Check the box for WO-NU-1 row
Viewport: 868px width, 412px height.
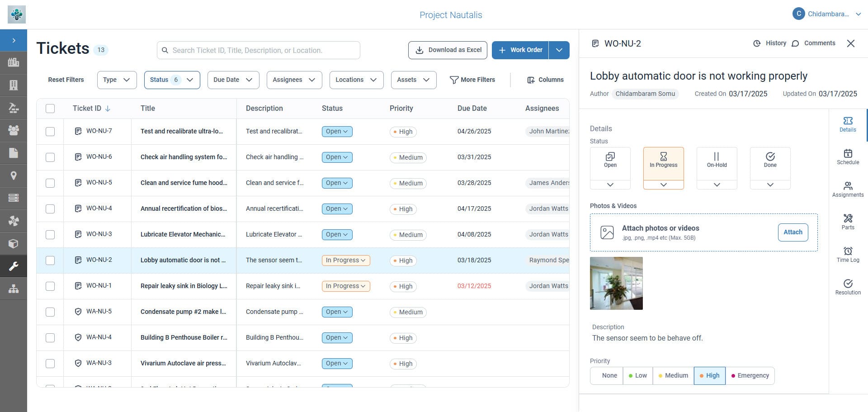tap(50, 286)
